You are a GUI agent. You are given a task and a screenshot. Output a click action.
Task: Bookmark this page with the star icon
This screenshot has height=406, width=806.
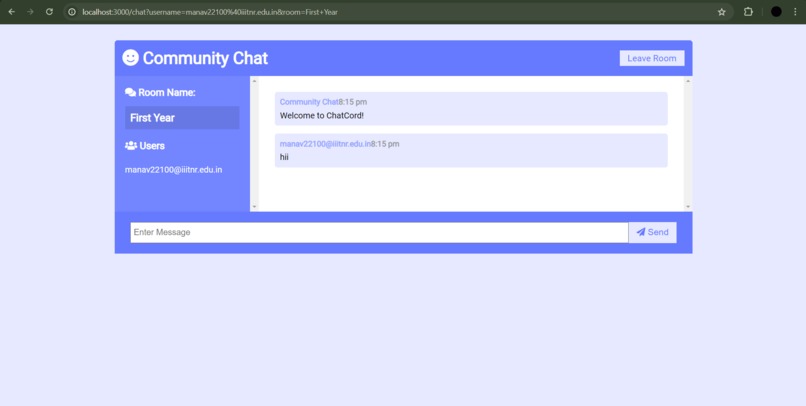722,12
